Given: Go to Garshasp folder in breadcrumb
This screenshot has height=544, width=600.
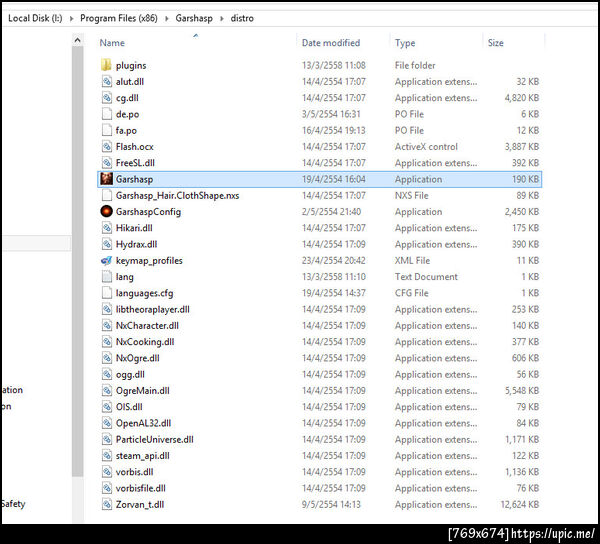Looking at the screenshot, I should (x=194, y=18).
